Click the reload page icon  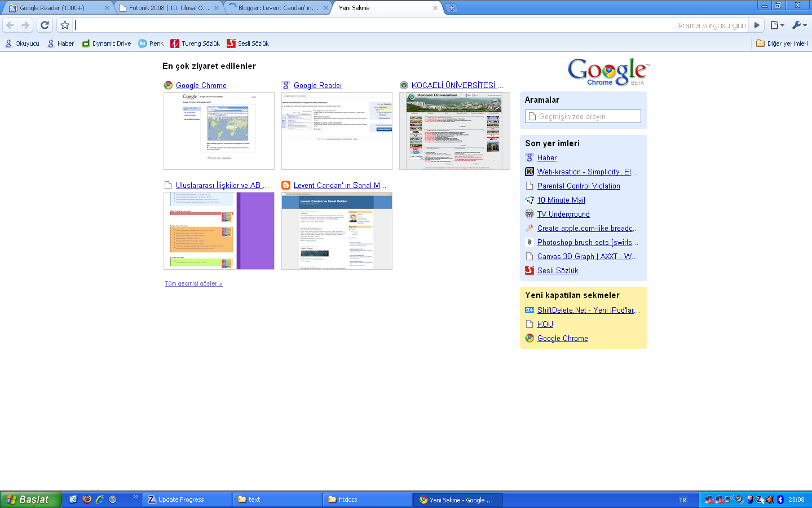45,25
